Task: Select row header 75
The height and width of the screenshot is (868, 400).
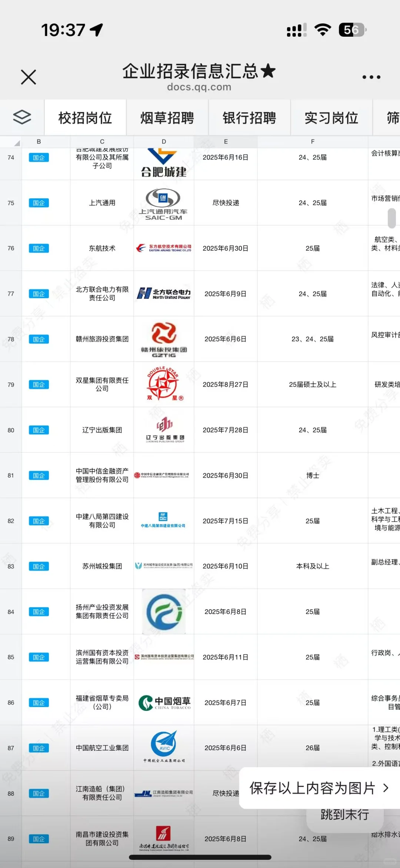Action: pos(11,203)
